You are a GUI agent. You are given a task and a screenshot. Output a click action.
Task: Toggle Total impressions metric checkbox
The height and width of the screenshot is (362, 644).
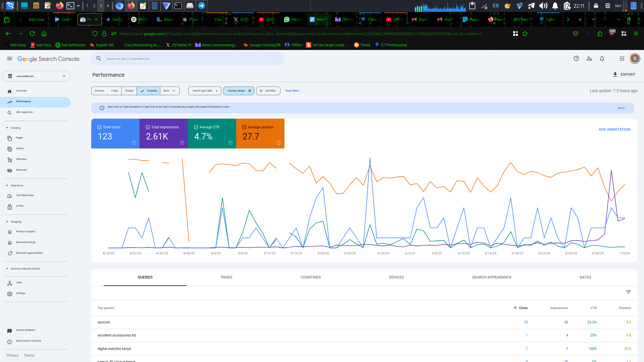(148, 127)
